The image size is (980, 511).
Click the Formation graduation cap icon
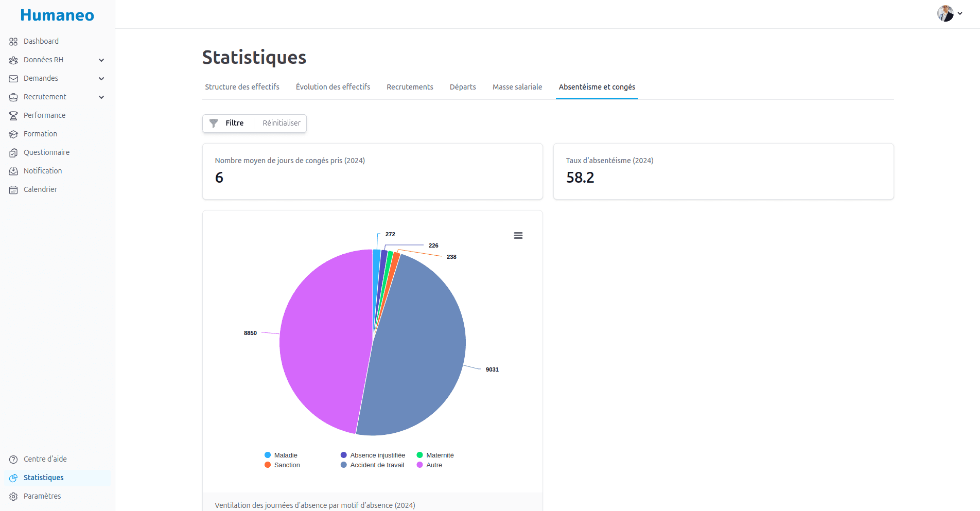tap(13, 134)
